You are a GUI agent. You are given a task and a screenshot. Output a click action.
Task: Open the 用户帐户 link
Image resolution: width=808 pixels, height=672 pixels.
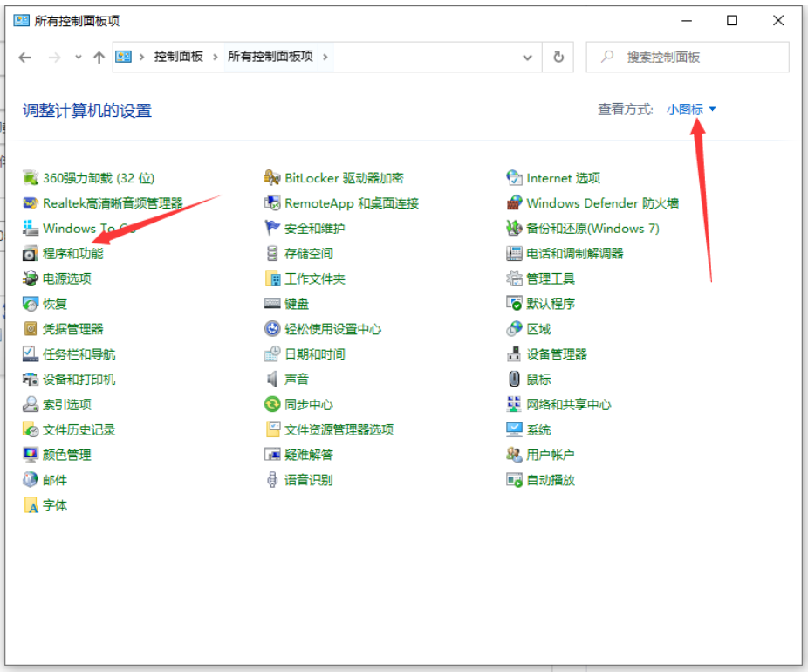(x=550, y=455)
